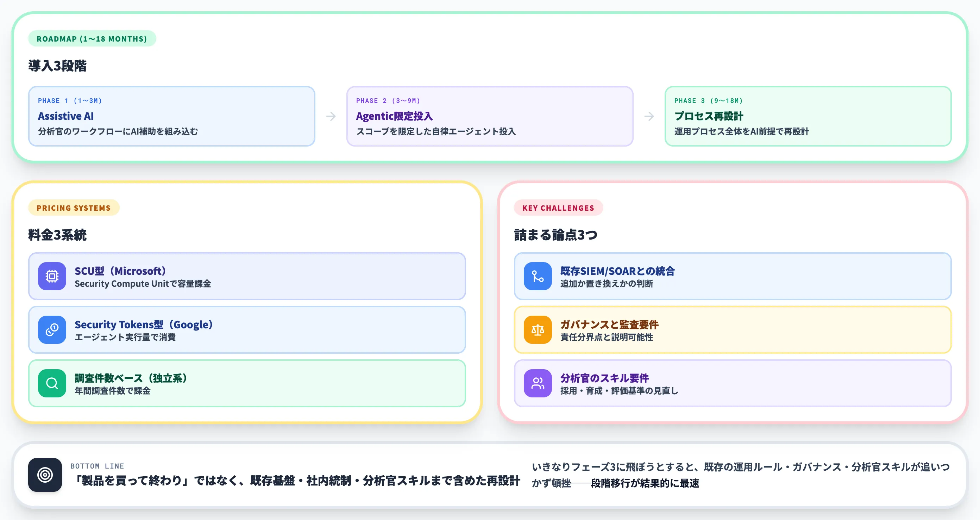Click the text 追加か置き換えかの判断

tap(607, 284)
